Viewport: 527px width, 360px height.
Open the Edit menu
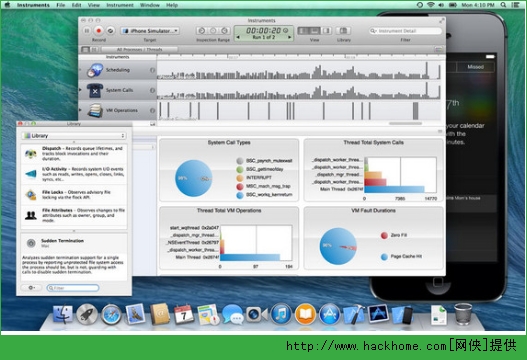tap(77, 5)
